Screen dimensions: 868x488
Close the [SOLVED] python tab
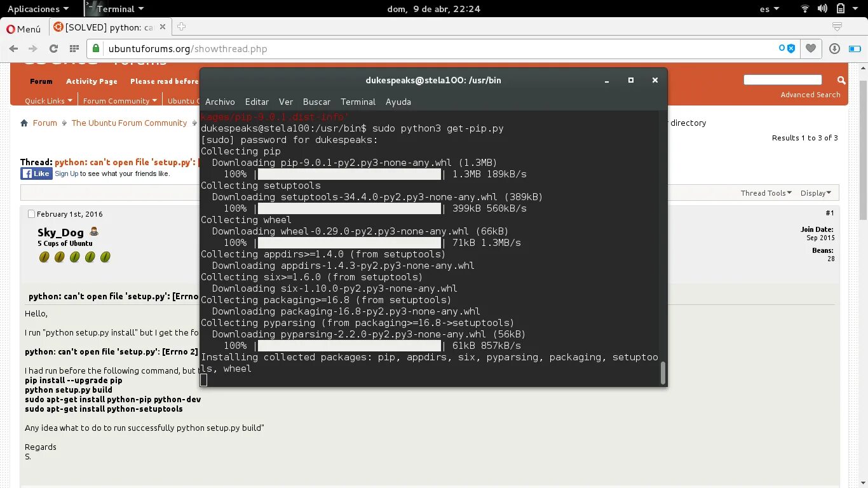click(x=163, y=27)
